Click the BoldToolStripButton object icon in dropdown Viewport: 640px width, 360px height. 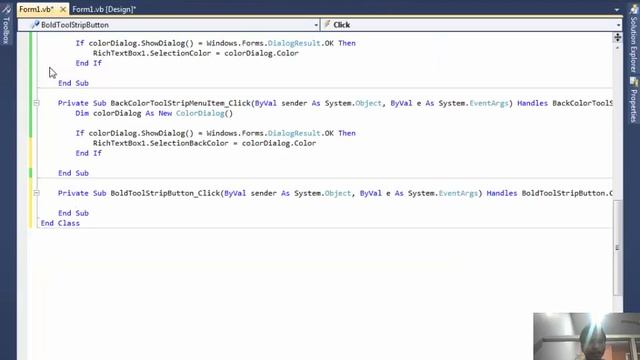point(36,25)
